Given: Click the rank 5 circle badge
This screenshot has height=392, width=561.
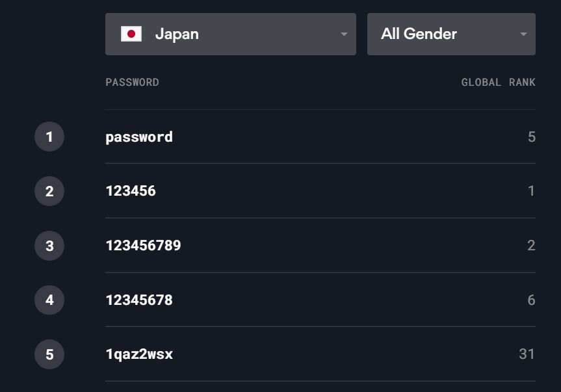Looking at the screenshot, I should click(x=49, y=355).
